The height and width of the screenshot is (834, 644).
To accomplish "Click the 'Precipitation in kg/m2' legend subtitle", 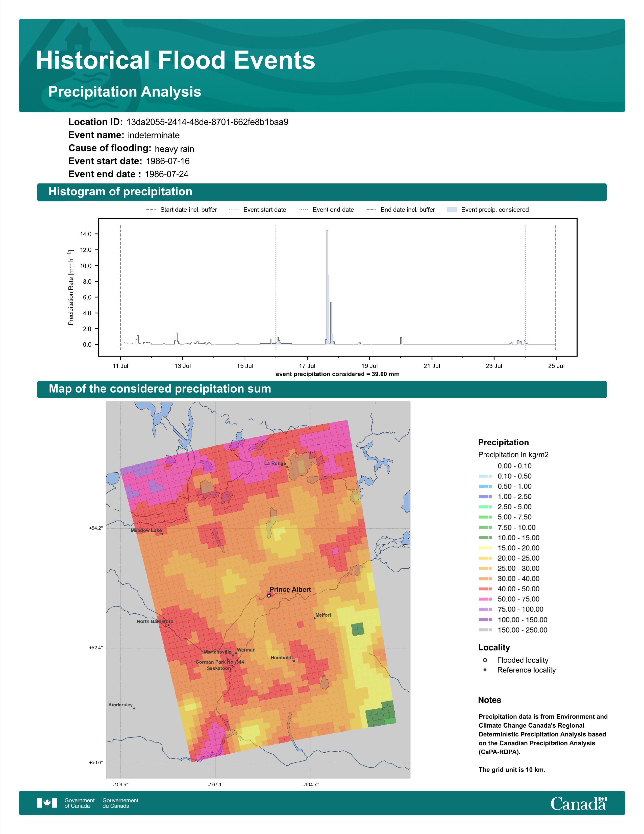I will pyautogui.click(x=513, y=454).
